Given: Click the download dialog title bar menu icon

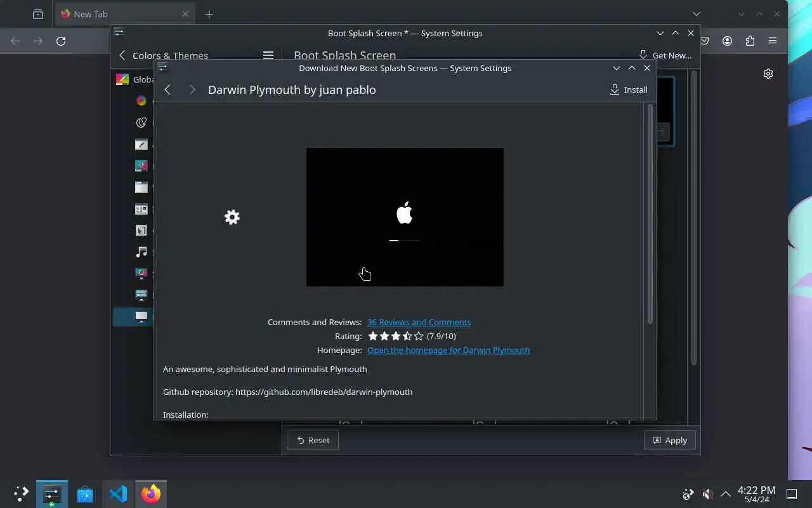Looking at the screenshot, I should (x=162, y=67).
